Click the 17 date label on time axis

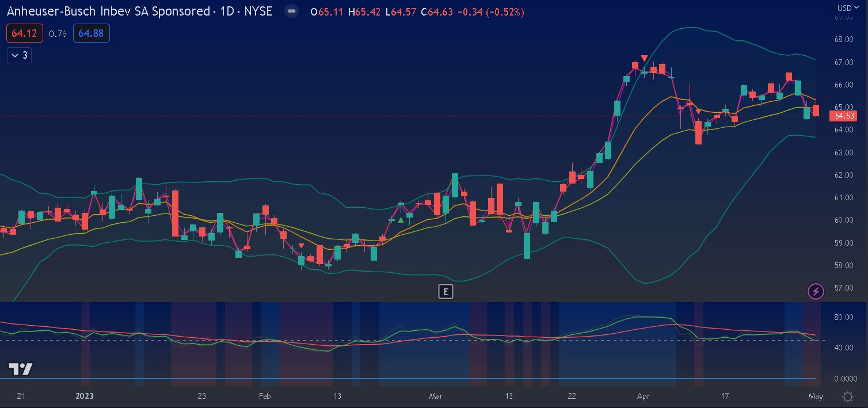tap(725, 396)
